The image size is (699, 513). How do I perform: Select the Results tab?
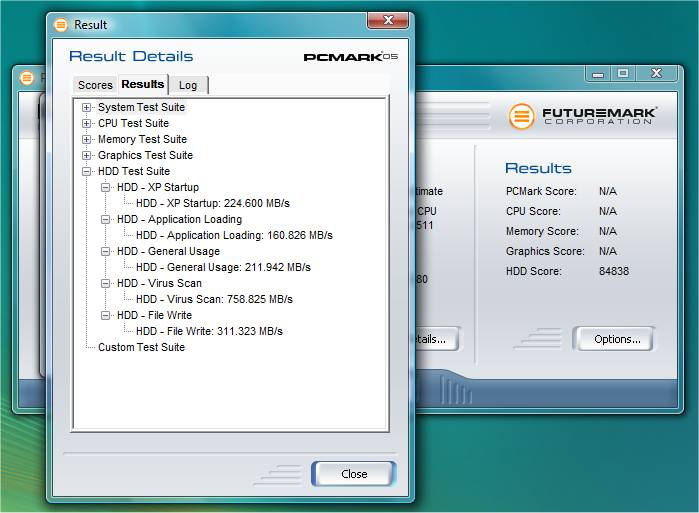(x=143, y=84)
